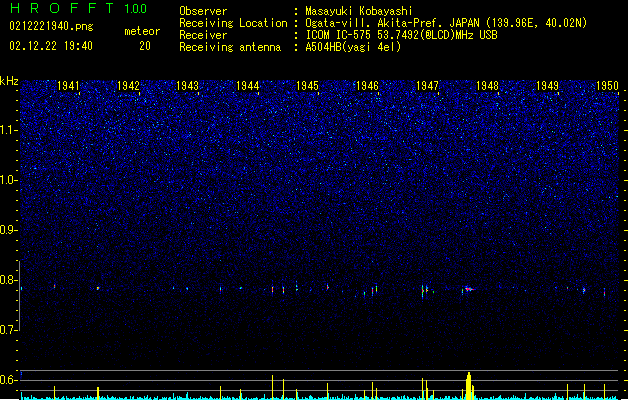Click time marker 1942
629x400 pixels.
pyautogui.click(x=128, y=85)
